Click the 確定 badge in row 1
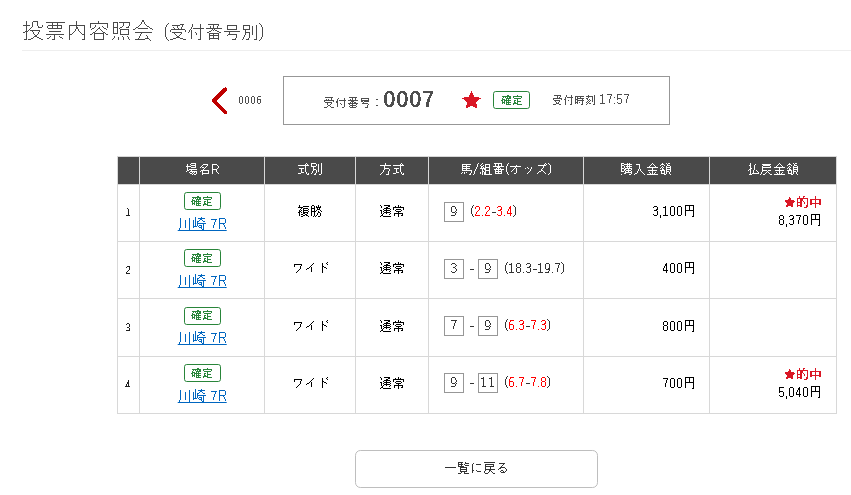 202,201
